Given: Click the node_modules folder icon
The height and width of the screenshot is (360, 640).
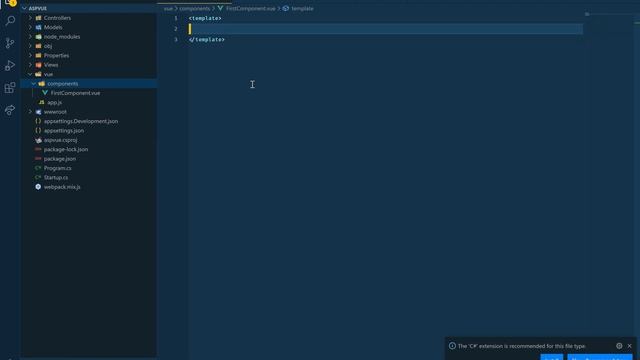Looking at the screenshot, I should (x=38, y=37).
